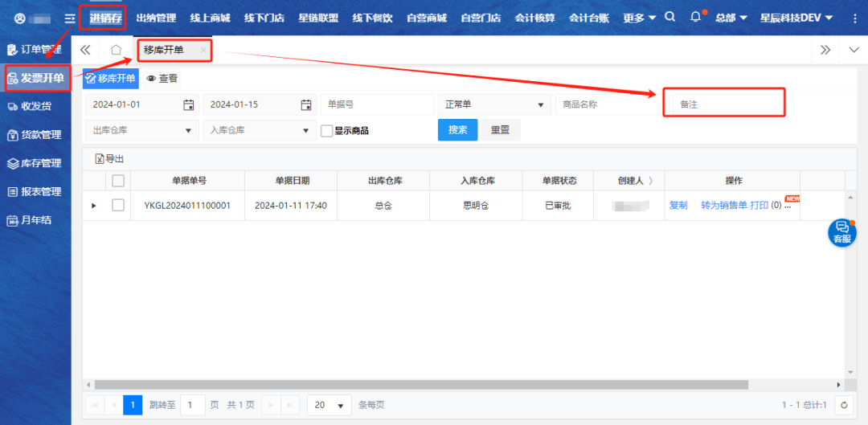Collapse tabs with double left chevron
Viewport: 868px width, 425px height.
pos(85,50)
